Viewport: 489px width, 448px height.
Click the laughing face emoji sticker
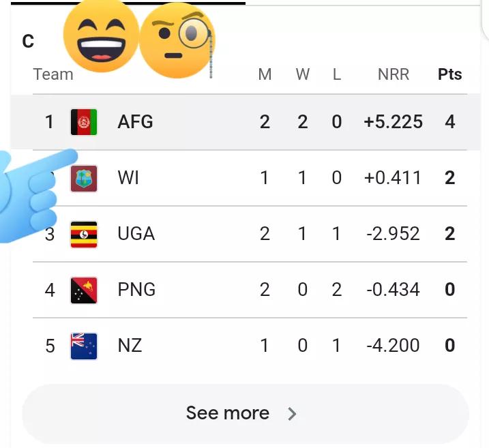click(101, 38)
